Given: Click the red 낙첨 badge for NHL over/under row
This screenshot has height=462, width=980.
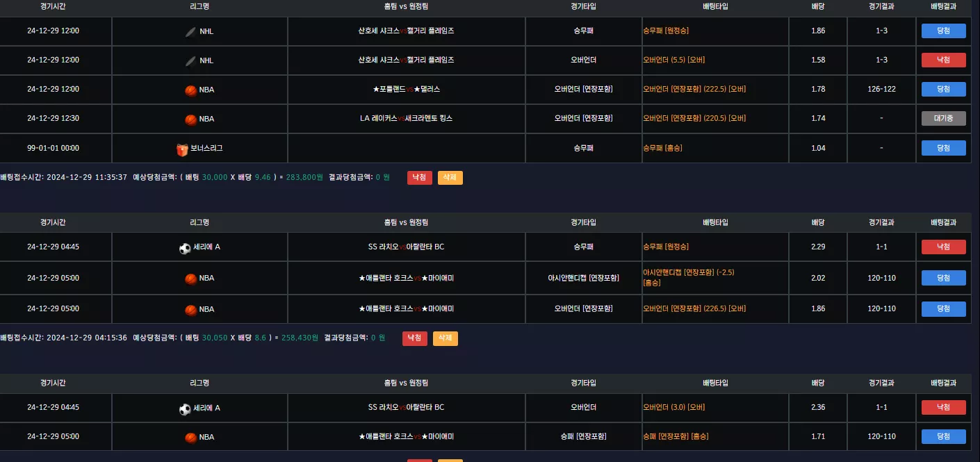Looking at the screenshot, I should (944, 60).
